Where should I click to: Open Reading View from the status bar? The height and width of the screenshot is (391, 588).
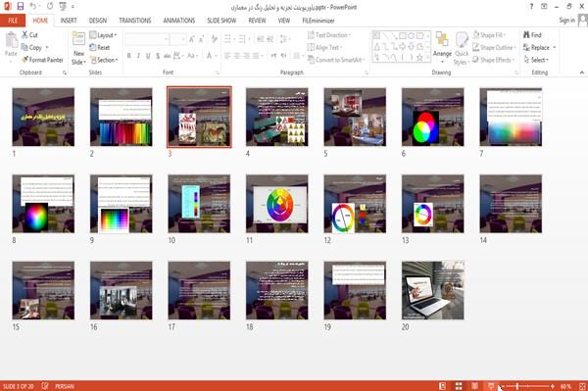pos(474,386)
